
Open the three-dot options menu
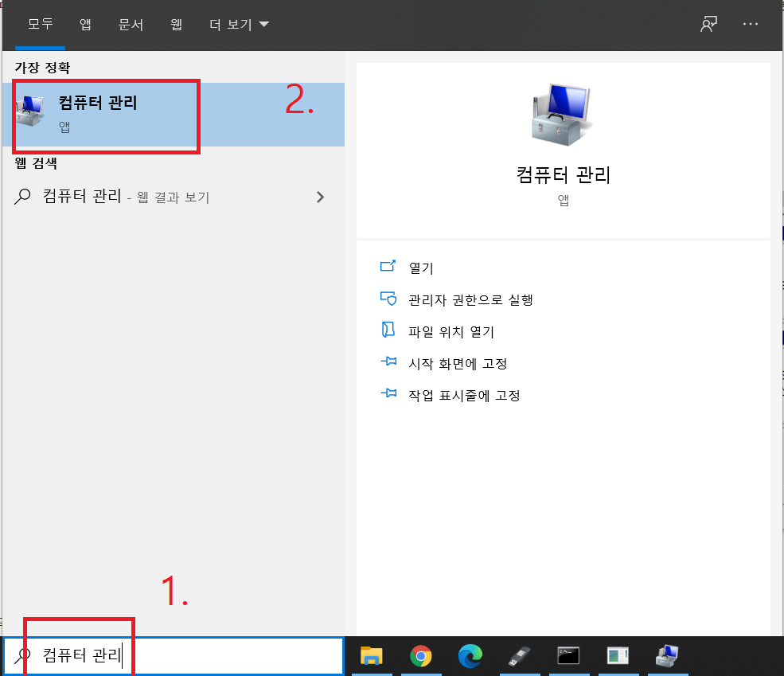750,24
